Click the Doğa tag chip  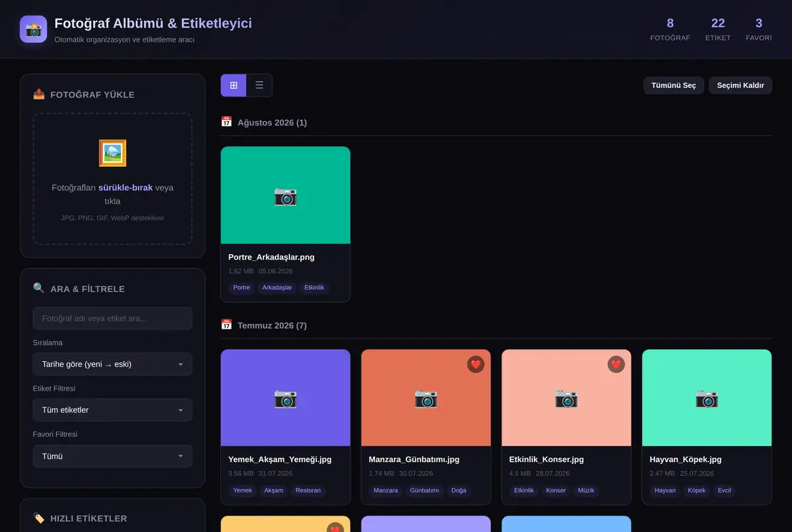[459, 490]
